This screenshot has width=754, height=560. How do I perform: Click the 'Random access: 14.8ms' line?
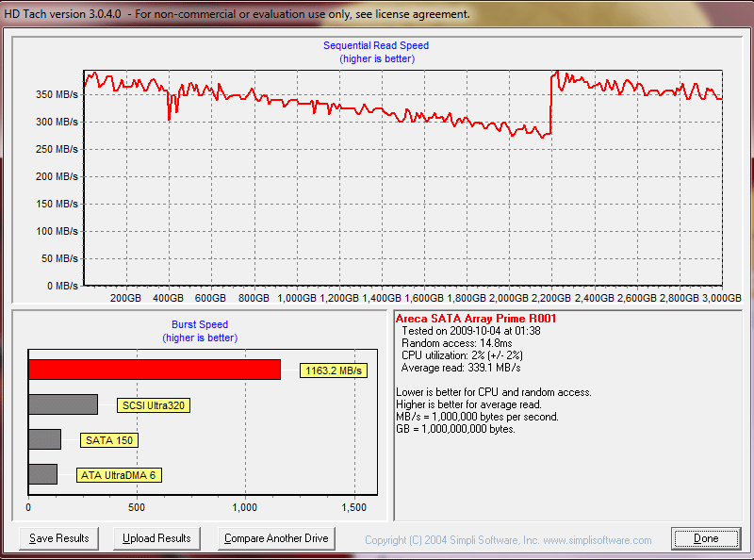(457, 343)
